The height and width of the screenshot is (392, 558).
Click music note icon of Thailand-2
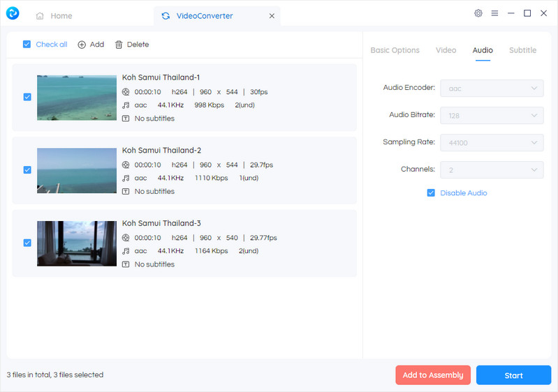point(126,178)
